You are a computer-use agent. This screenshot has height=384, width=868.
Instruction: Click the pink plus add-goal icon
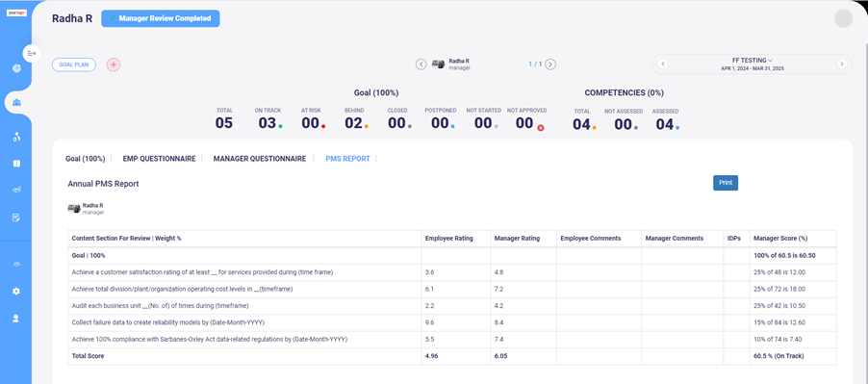point(114,64)
